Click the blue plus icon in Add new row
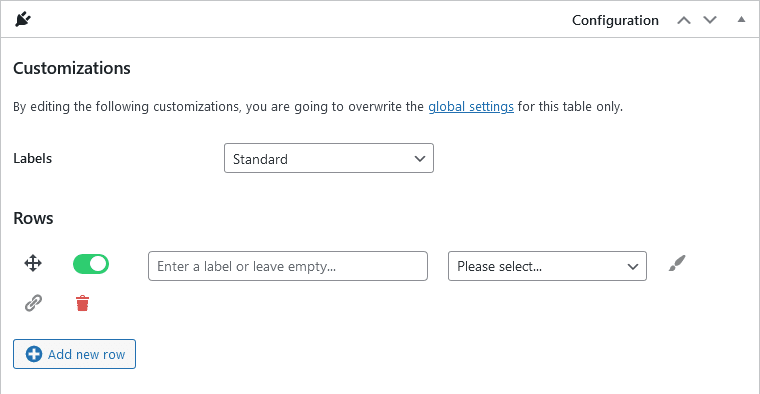The image size is (760, 394). [x=33, y=354]
